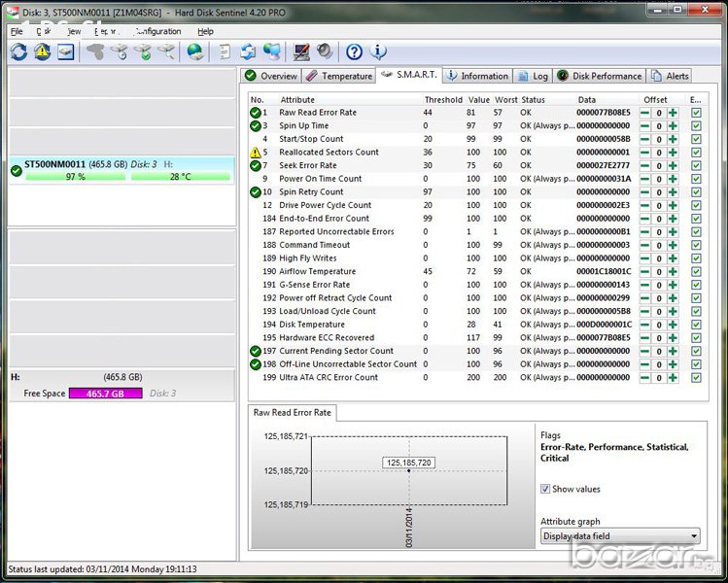Open the Alerts tab
728x583 pixels.
coord(671,76)
